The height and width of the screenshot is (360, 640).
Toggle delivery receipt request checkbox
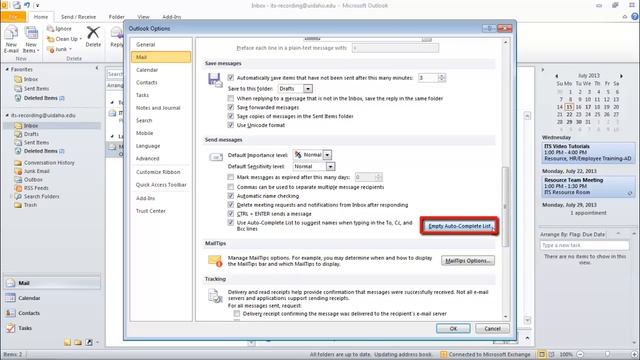coord(237,313)
